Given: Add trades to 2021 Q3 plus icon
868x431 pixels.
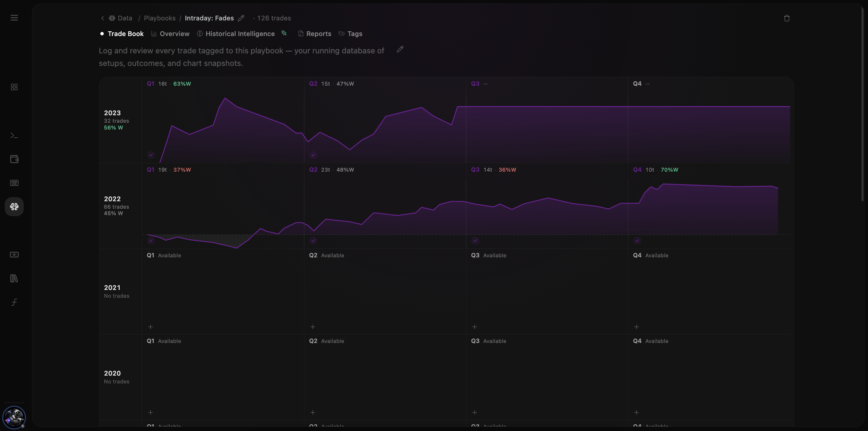Looking at the screenshot, I should click(x=474, y=327).
